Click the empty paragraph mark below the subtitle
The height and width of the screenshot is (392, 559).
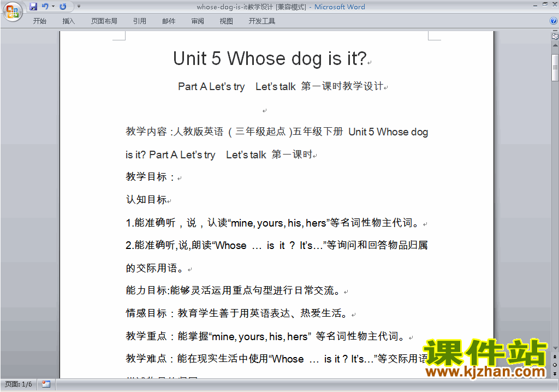tap(265, 111)
